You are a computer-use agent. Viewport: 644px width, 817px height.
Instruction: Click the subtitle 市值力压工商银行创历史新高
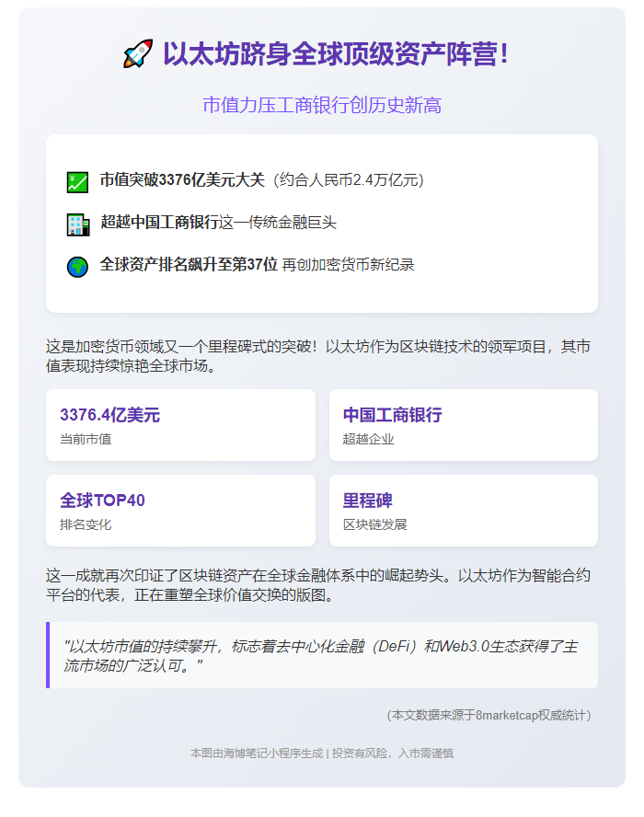pos(322,105)
